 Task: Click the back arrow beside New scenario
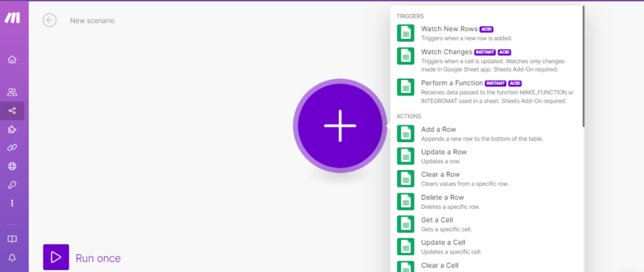pos(49,20)
